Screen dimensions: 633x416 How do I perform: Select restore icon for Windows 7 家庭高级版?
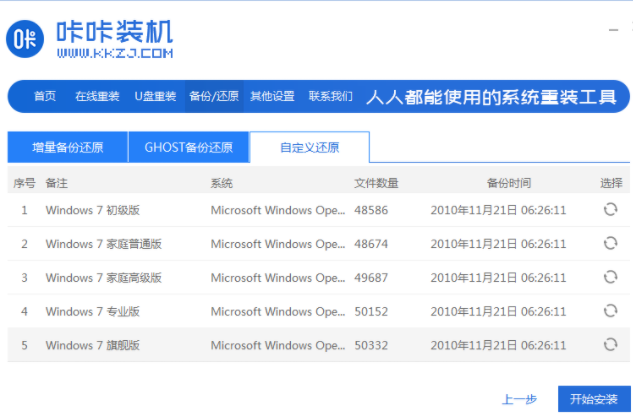610,277
